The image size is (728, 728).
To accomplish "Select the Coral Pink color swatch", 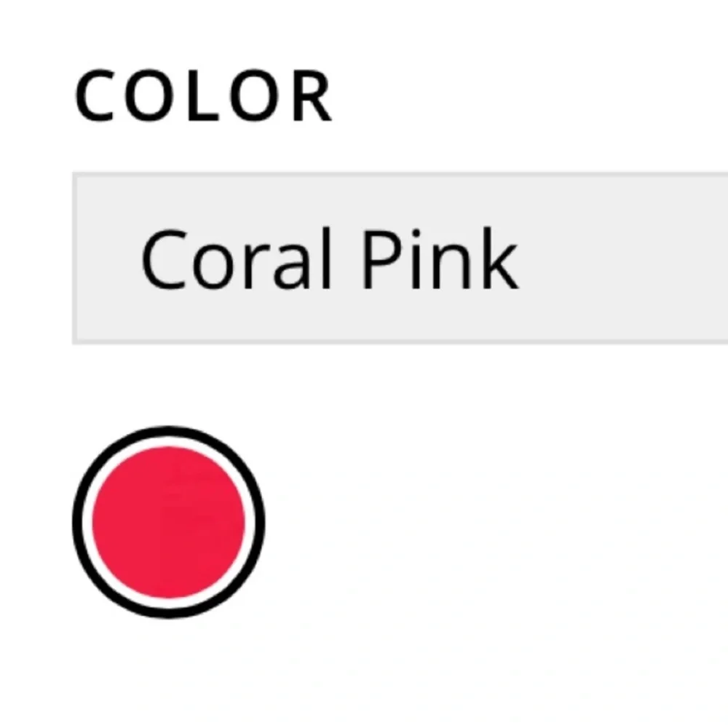I will pos(169,522).
